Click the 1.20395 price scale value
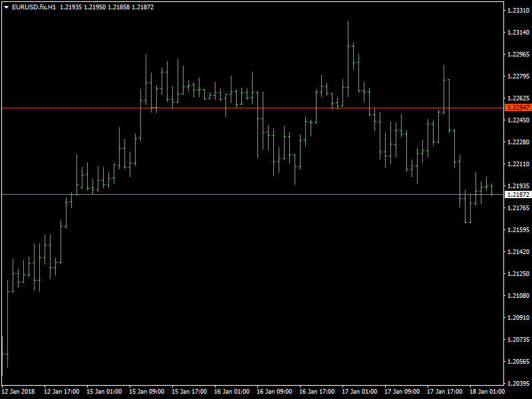This screenshot has width=532, height=399. coord(518,384)
